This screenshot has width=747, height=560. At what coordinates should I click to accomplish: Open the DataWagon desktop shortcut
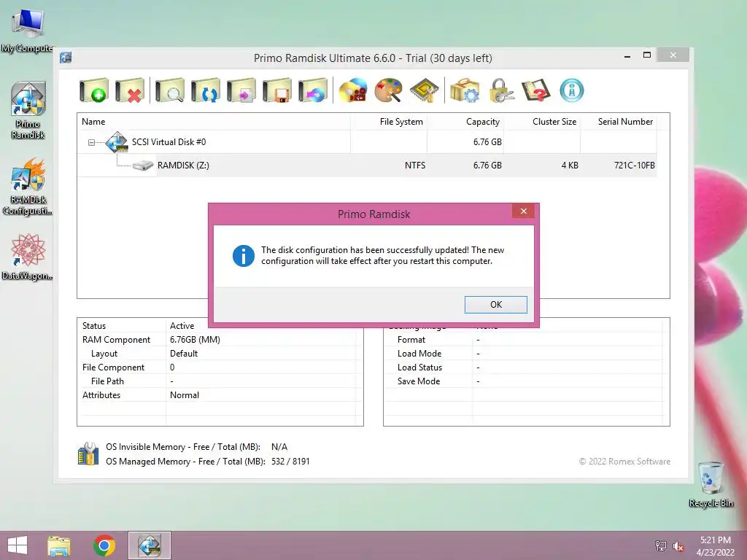click(x=28, y=257)
